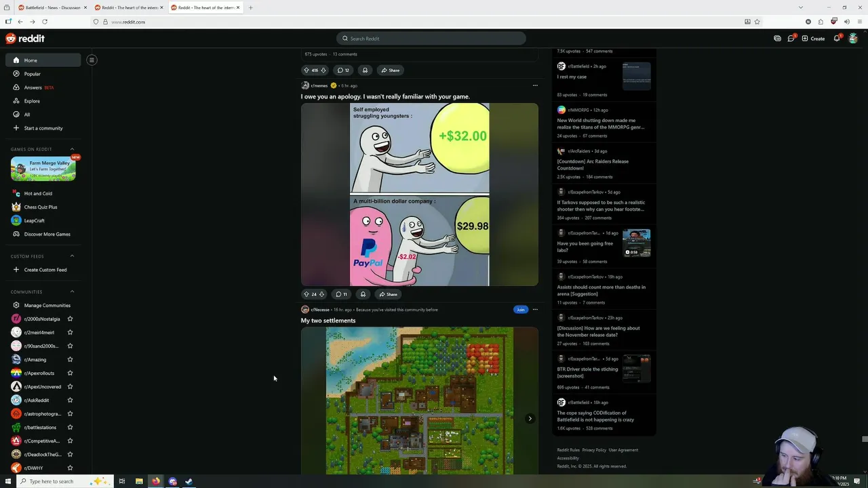Open the advertise icon in Reddit header
This screenshot has width=868, height=488.
[x=777, y=39]
